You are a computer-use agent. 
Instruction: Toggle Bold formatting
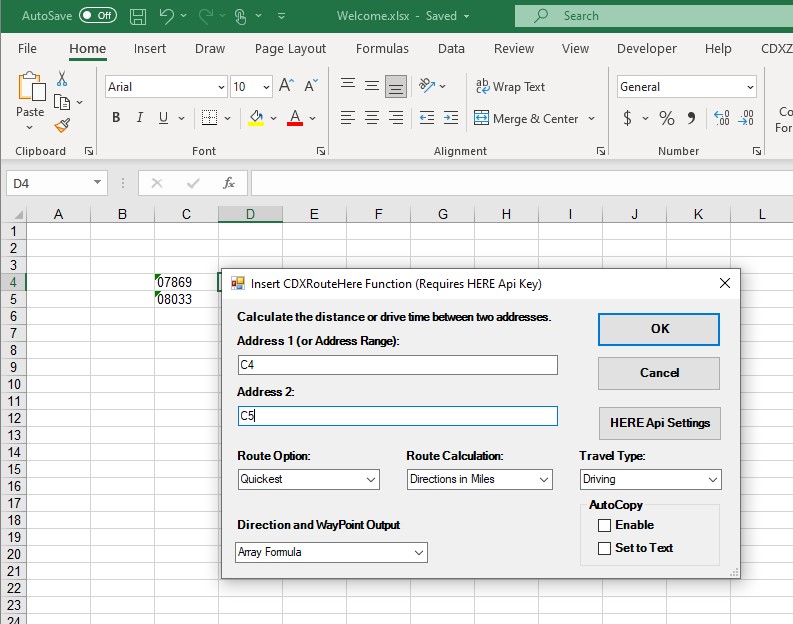[116, 118]
